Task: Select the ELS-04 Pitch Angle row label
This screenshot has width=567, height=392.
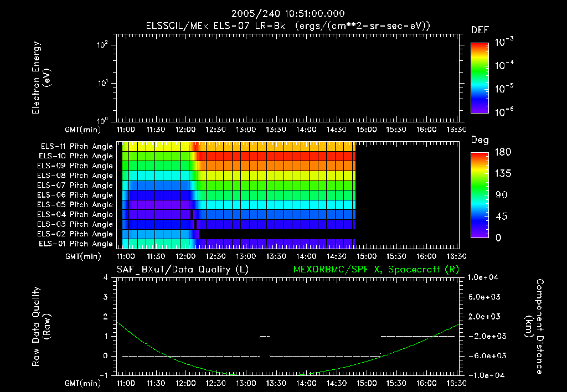Action: click(x=75, y=214)
